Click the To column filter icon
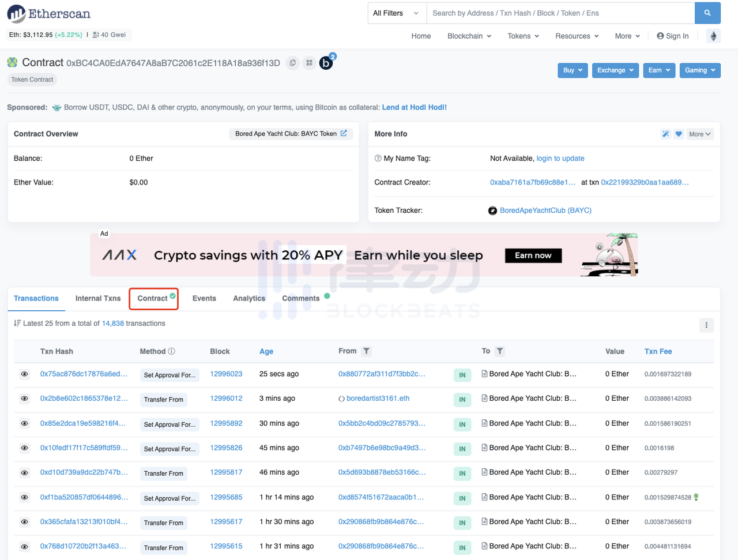This screenshot has width=738, height=560. (500, 351)
